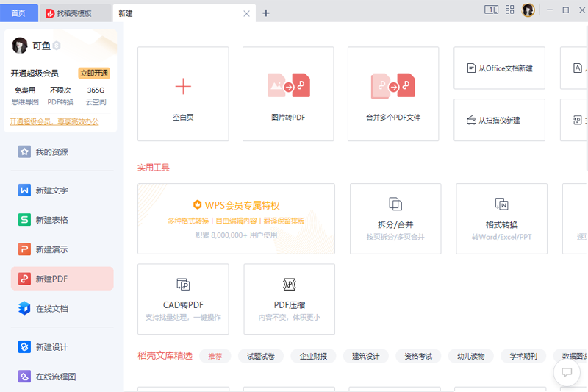Open the apps grid icon in title bar
This screenshot has width=588, height=392.
point(509,10)
